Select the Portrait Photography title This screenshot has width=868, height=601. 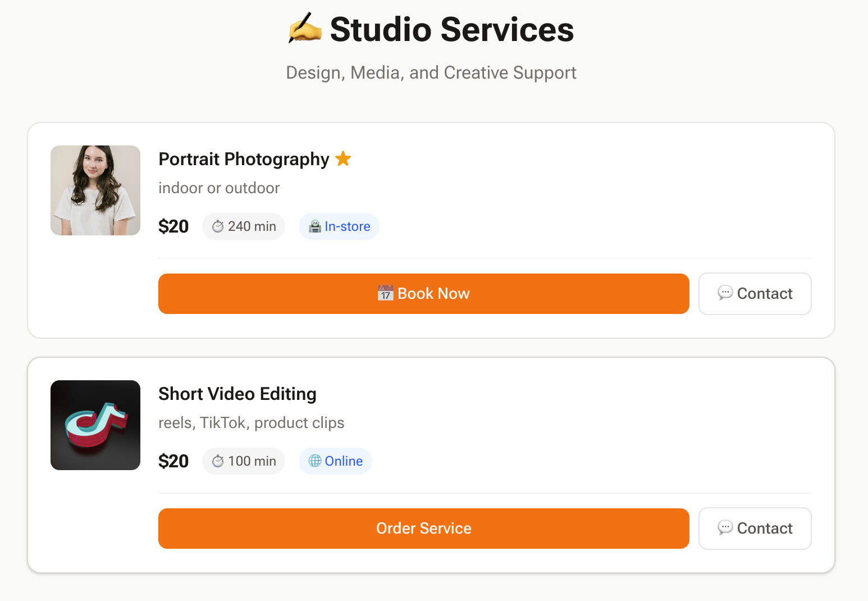pos(244,159)
